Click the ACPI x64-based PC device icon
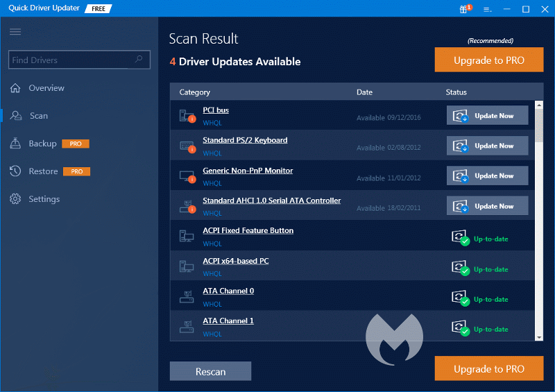 coord(186,266)
